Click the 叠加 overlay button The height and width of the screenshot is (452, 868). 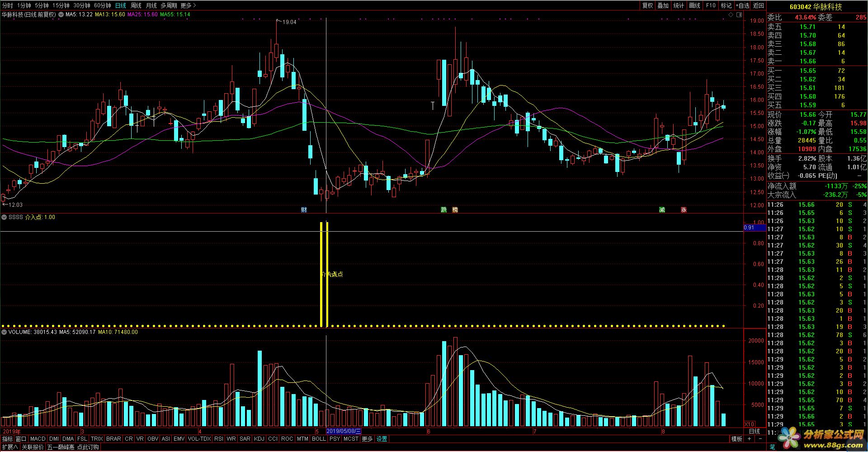click(663, 5)
